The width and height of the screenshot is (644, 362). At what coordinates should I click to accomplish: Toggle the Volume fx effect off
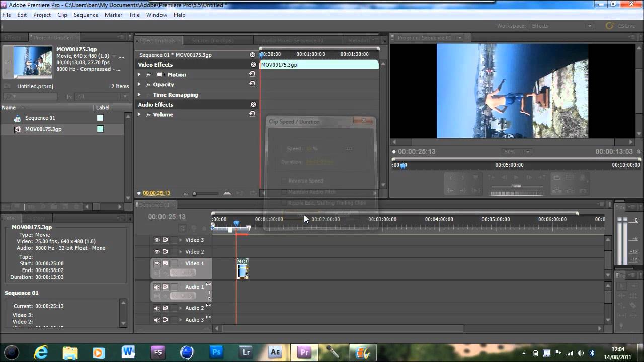coord(149,114)
